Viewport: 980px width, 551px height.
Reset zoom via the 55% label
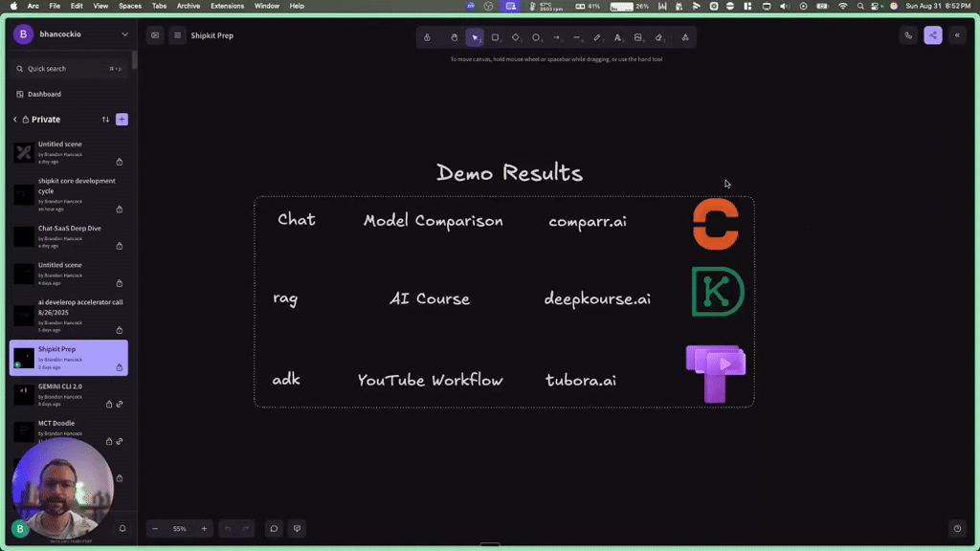[x=179, y=528]
